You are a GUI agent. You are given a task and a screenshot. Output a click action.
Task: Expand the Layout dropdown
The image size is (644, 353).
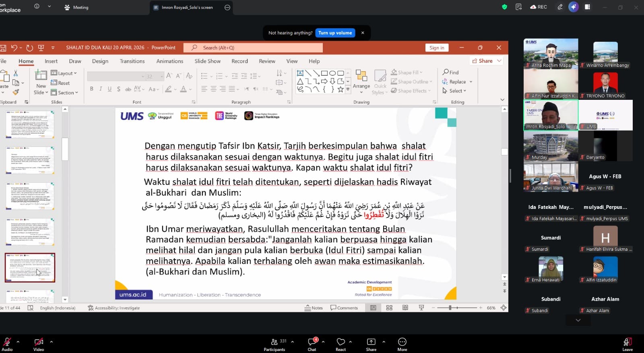[x=64, y=73]
